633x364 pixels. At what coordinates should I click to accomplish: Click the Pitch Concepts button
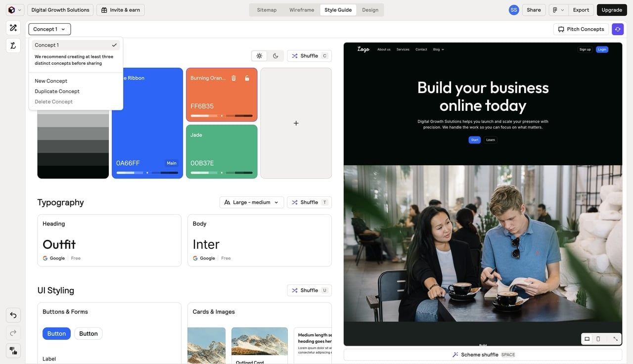(x=581, y=29)
